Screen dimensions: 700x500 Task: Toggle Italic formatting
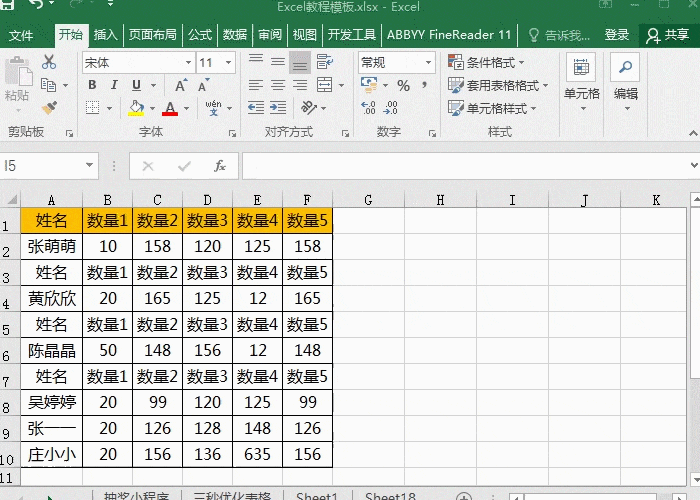113,86
